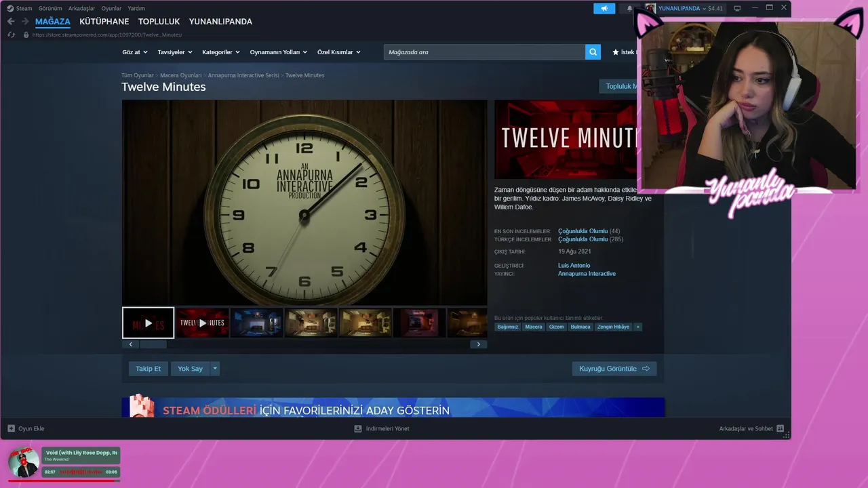Open the Steam Ödülleri nomination banner

[x=393, y=407]
